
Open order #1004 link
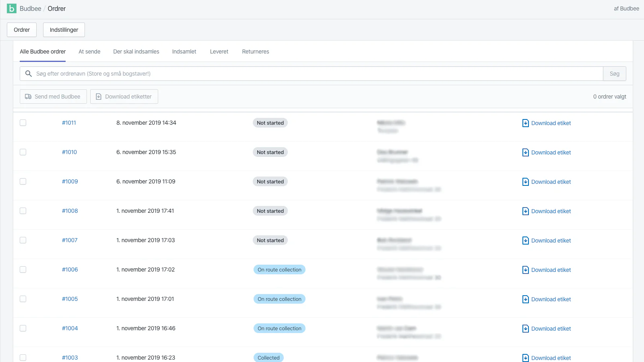(x=70, y=328)
